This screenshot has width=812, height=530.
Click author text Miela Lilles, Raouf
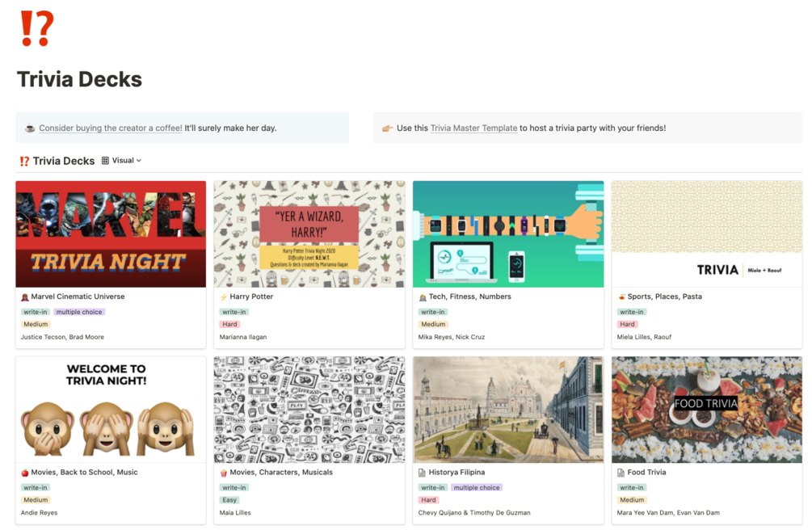coord(644,337)
